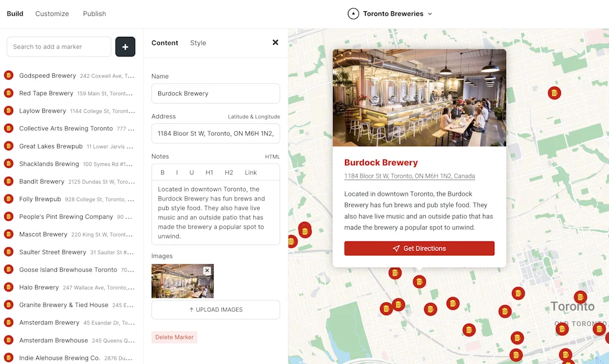Apply H2 heading in Notes
Viewport: 609px width, 364px height.
[229, 172]
